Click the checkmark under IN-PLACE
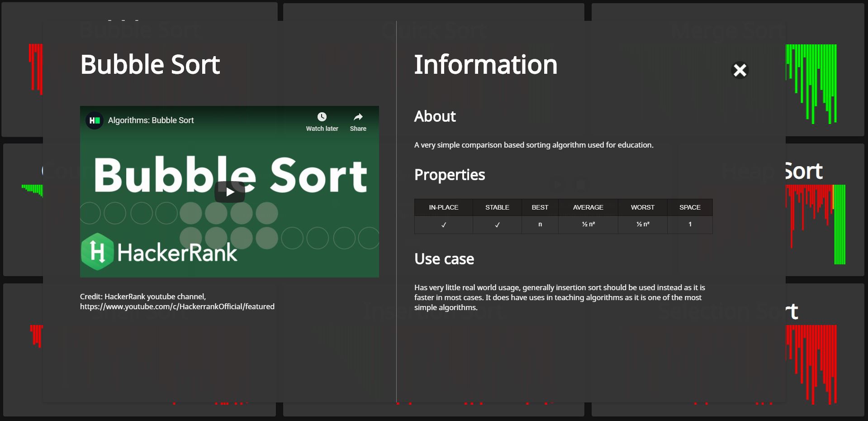The width and height of the screenshot is (868, 421). coord(444,225)
